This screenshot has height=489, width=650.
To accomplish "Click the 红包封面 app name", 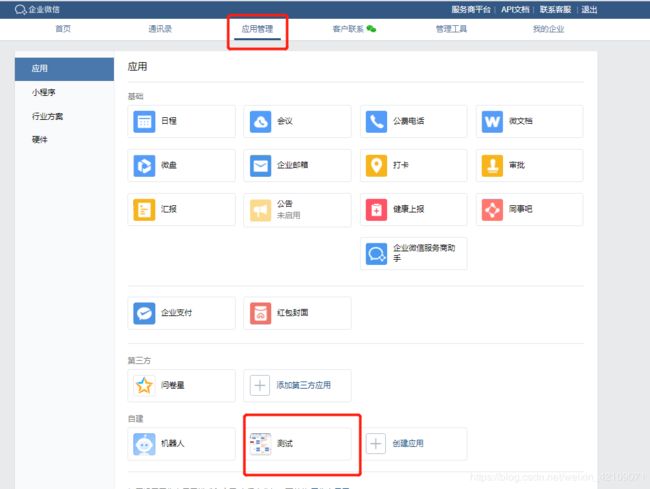I will coord(292,312).
